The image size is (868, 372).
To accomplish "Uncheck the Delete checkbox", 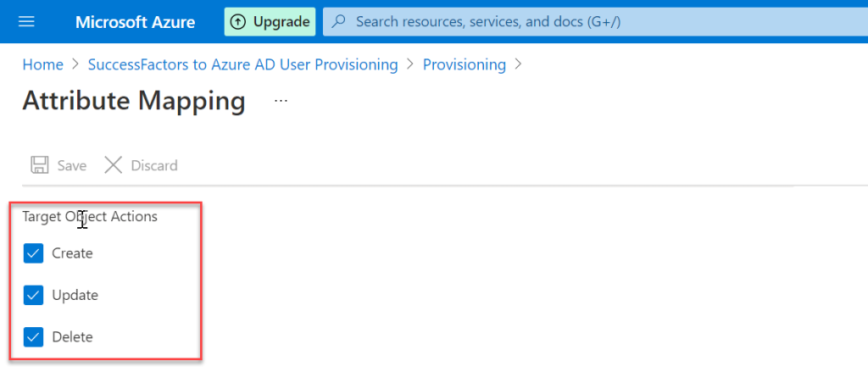I will (x=33, y=336).
